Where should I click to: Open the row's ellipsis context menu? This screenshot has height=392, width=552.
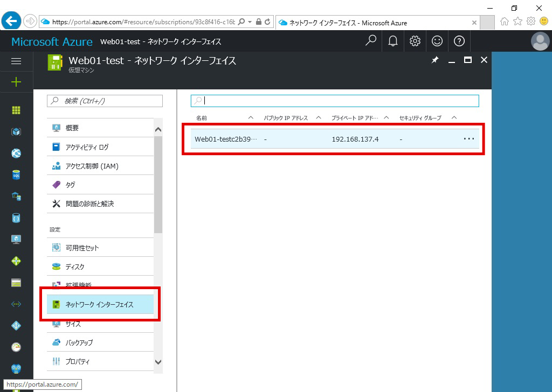469,139
